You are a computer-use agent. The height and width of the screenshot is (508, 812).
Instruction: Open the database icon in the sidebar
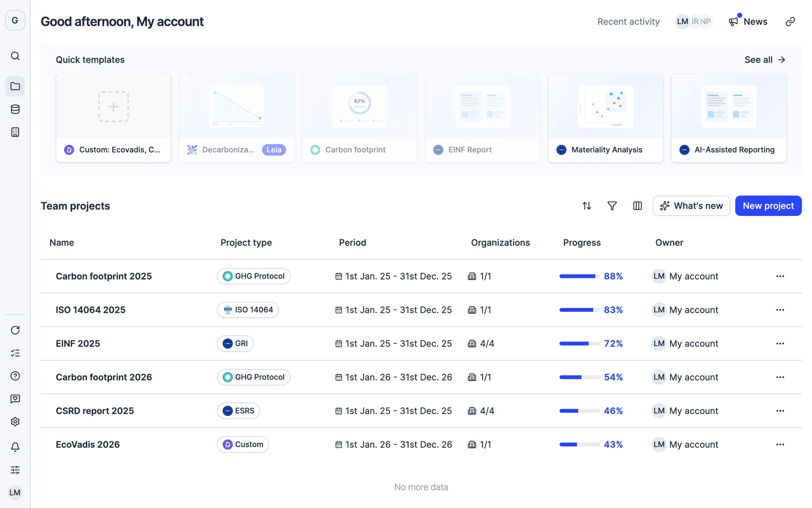(x=15, y=109)
